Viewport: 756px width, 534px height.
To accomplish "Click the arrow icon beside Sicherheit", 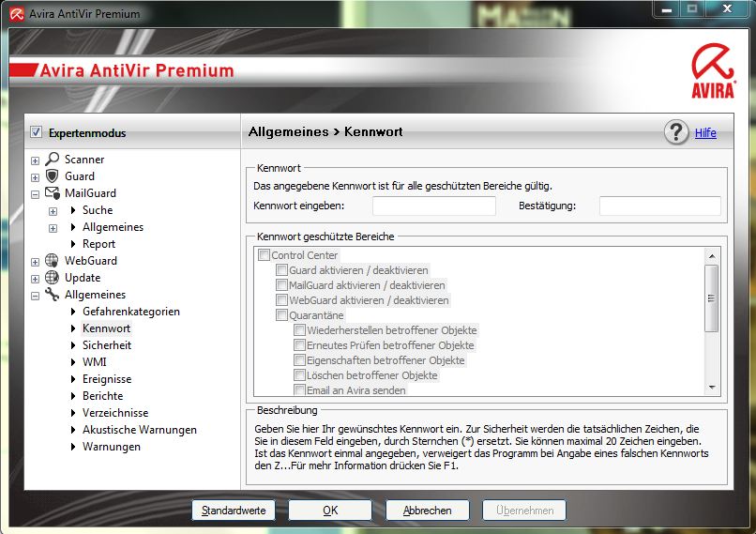I will pos(73,345).
